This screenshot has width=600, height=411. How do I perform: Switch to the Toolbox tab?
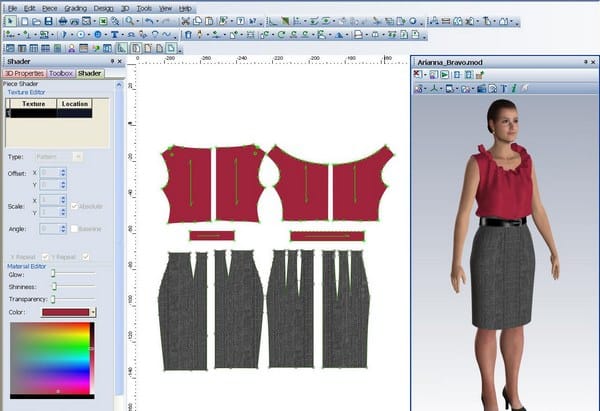tap(61, 73)
